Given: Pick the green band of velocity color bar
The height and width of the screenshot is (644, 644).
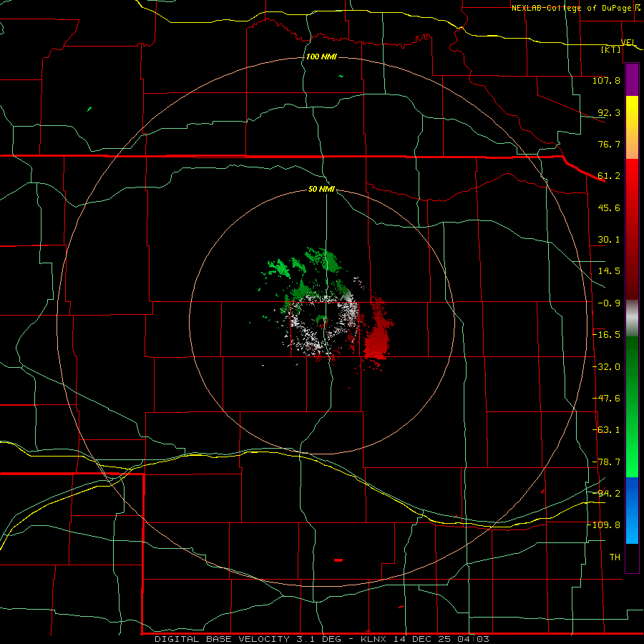Looking at the screenshot, I should 632,406.
